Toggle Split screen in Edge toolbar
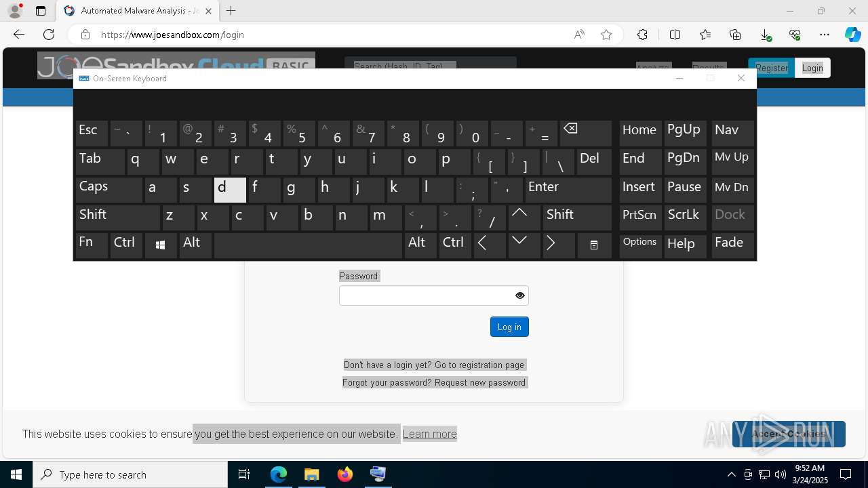Viewport: 868px width, 488px height. pos(675,35)
